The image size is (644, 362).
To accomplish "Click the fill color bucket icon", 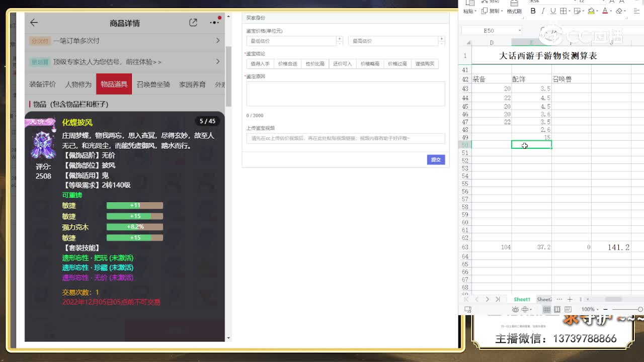I will click(591, 11).
